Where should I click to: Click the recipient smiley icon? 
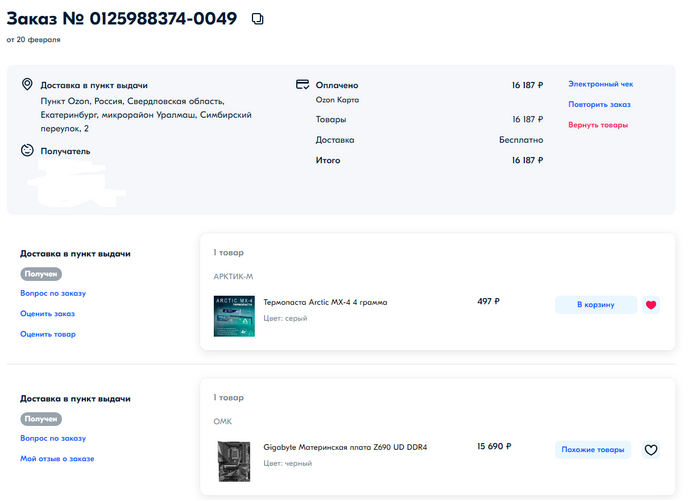pyautogui.click(x=27, y=150)
